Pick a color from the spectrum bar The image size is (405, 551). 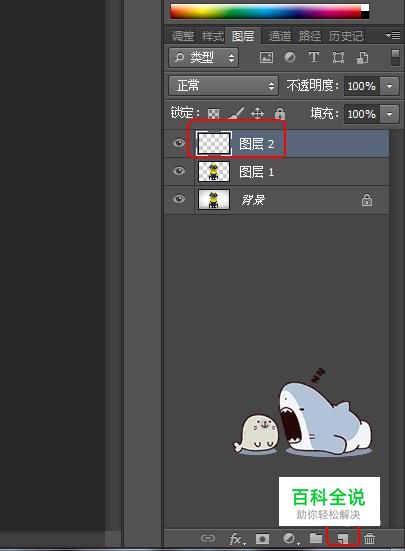point(269,12)
